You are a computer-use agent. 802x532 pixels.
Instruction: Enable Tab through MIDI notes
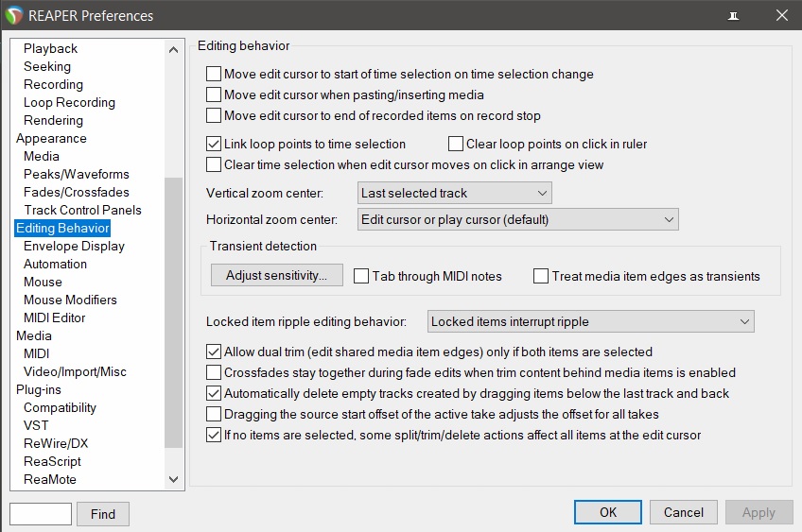coord(361,276)
